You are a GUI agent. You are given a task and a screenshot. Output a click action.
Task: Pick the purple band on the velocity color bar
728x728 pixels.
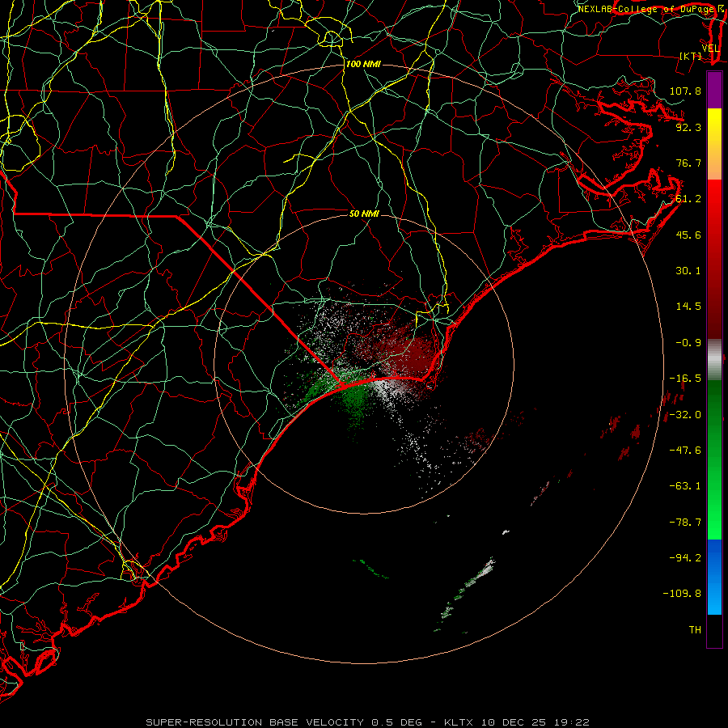click(x=714, y=90)
